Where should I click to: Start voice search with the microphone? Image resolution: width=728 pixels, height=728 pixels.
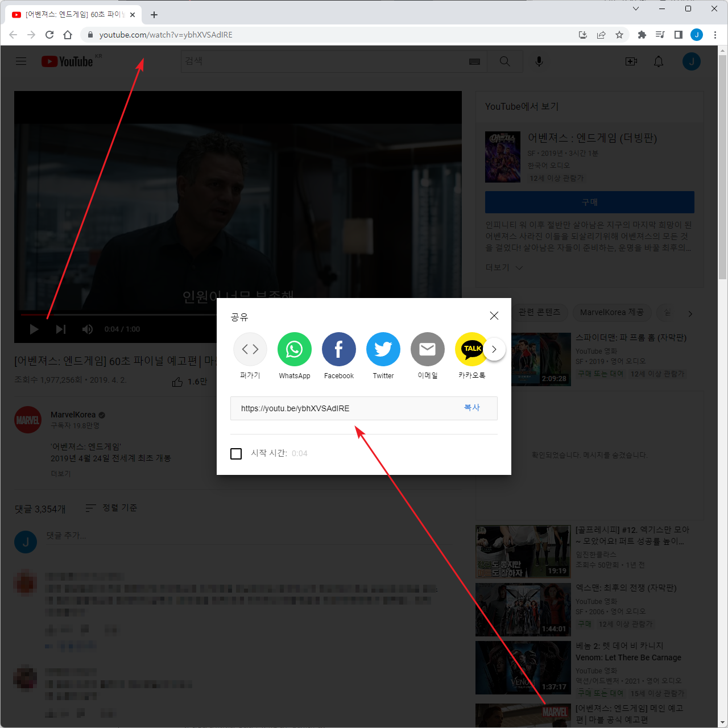click(539, 61)
